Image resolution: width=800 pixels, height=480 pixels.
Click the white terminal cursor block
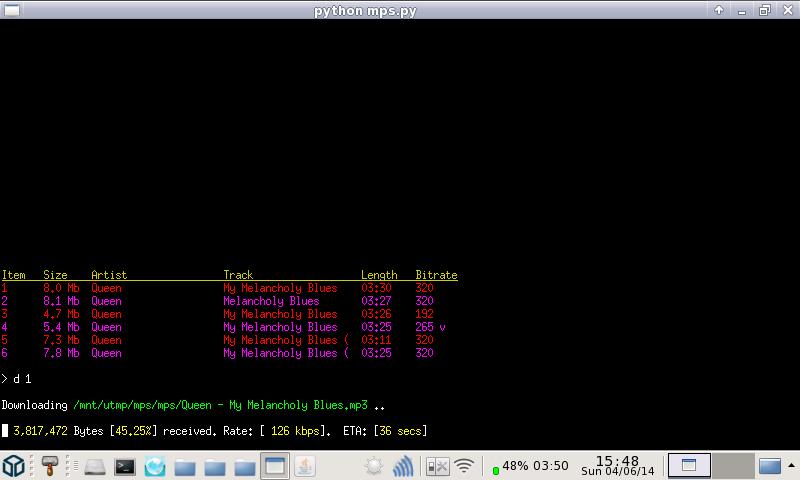pyautogui.click(x=5, y=431)
